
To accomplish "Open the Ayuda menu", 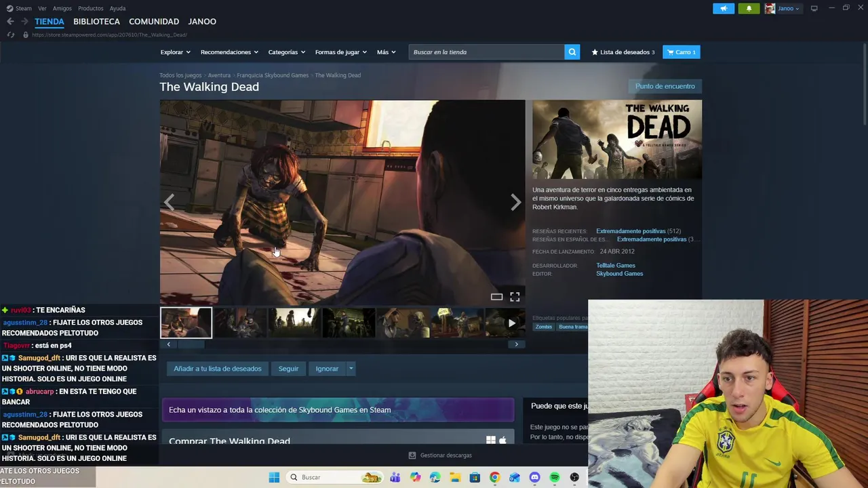I will 117,8.
